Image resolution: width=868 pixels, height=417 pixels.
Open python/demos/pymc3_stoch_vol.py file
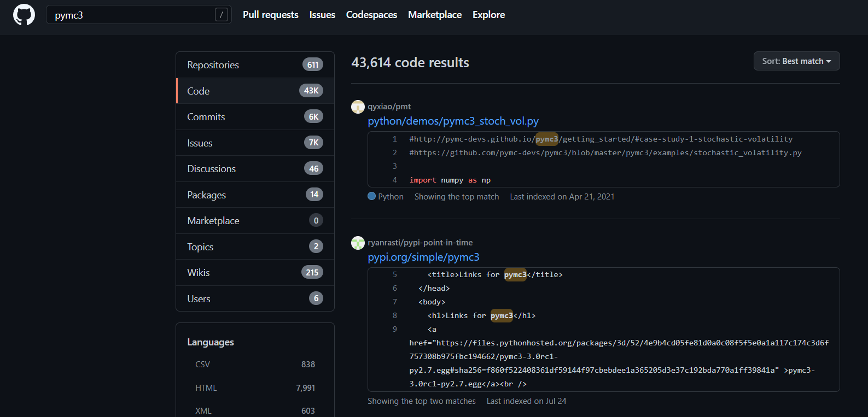[x=453, y=121]
